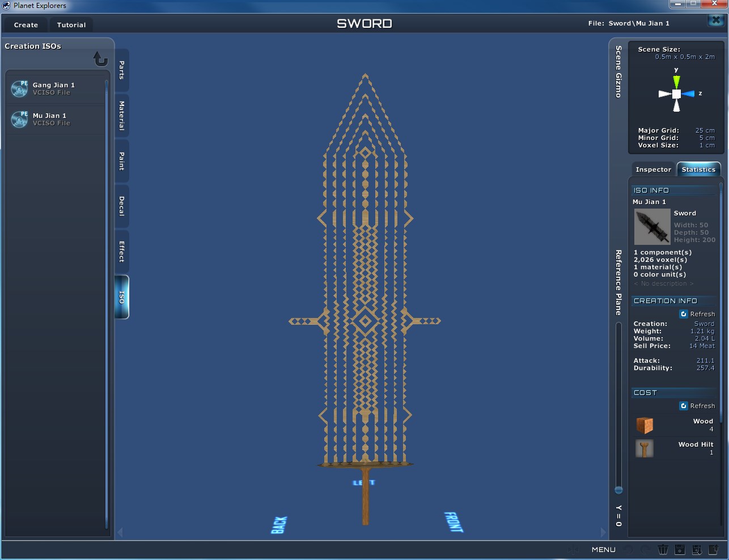
Task: Click the save-as icon with down arrow
Action: (x=697, y=549)
